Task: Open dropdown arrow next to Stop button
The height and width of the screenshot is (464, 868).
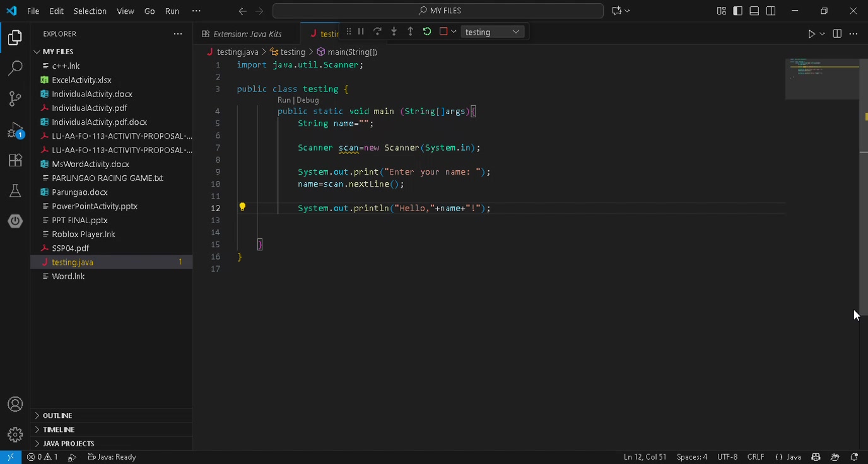Action: [x=454, y=32]
